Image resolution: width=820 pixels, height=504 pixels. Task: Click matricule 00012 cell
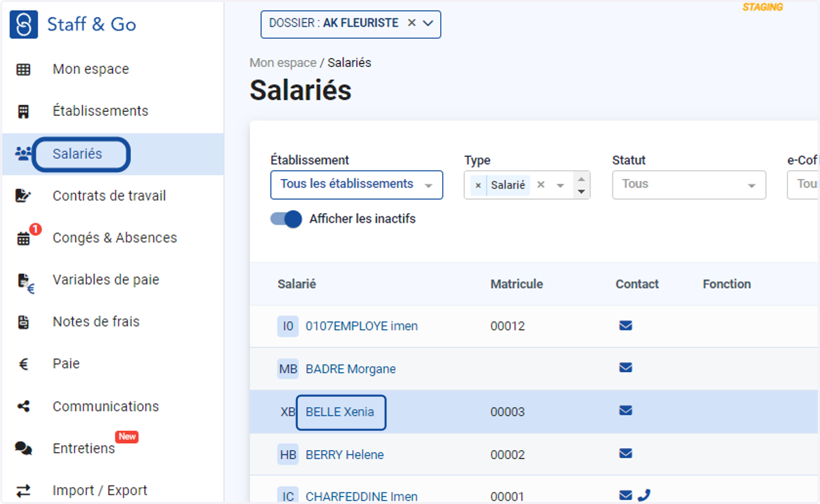(508, 326)
